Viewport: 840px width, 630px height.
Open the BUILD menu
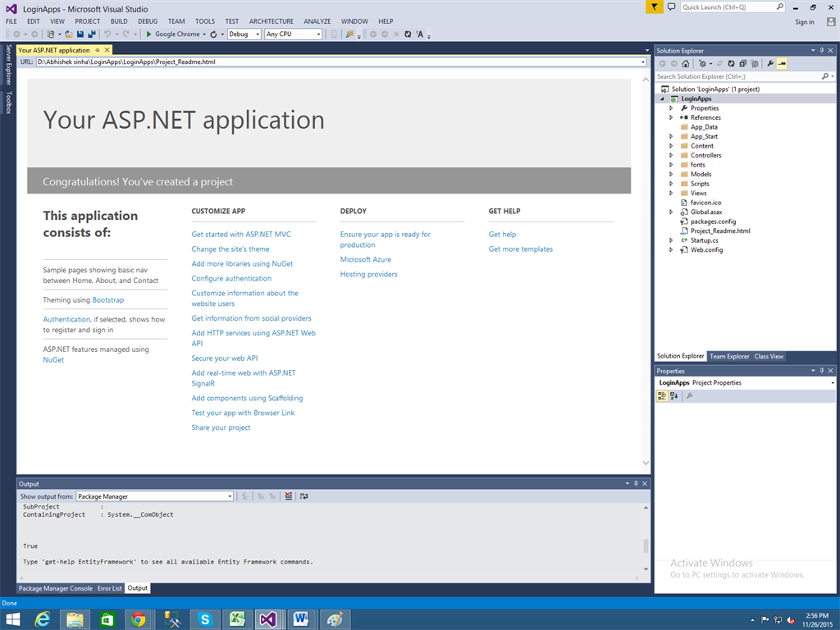click(119, 21)
